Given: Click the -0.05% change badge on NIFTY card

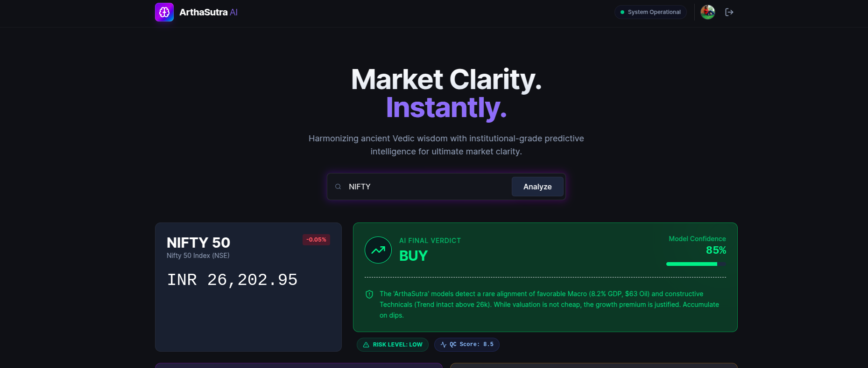Looking at the screenshot, I should (316, 239).
